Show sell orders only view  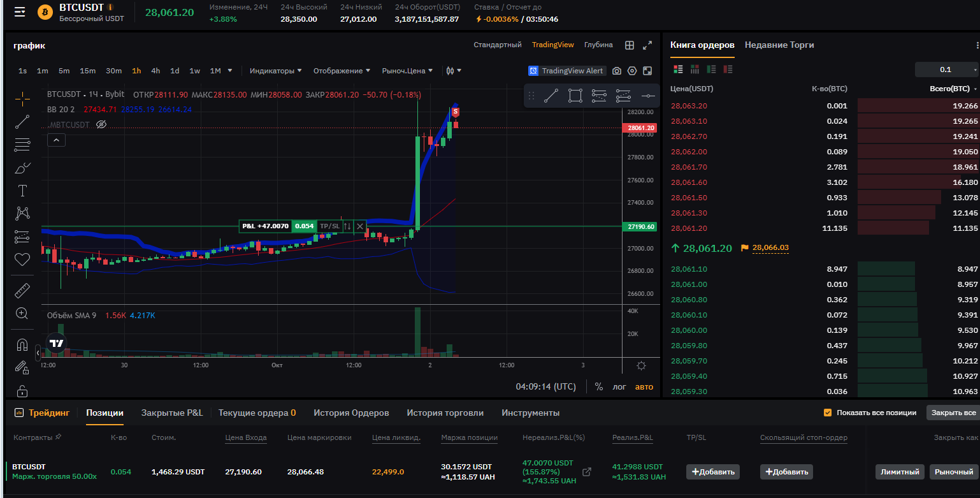(x=728, y=69)
